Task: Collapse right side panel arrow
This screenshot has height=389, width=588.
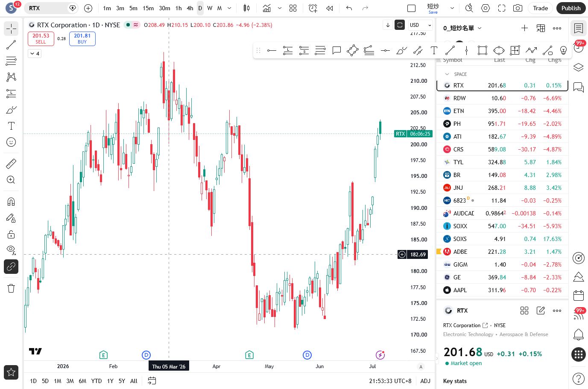Action: point(437,358)
